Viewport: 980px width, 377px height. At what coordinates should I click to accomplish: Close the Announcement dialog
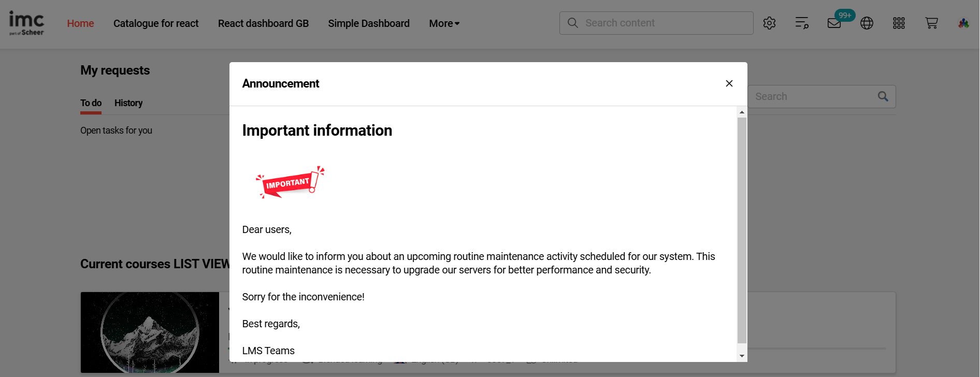tap(729, 83)
